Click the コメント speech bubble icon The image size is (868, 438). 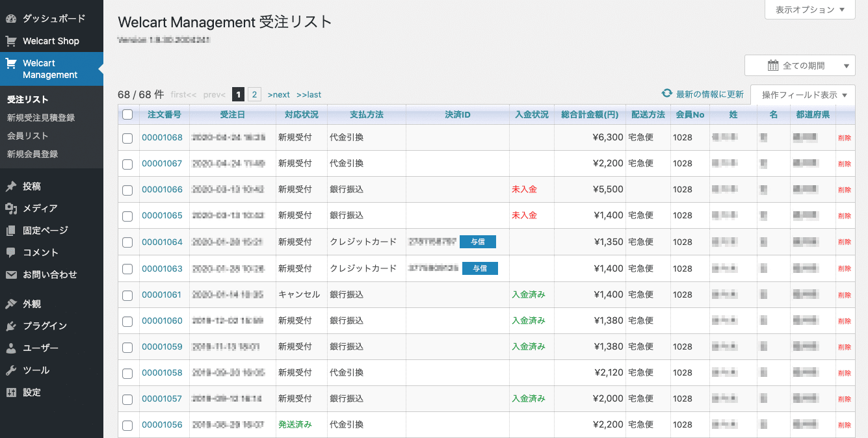[x=11, y=253]
